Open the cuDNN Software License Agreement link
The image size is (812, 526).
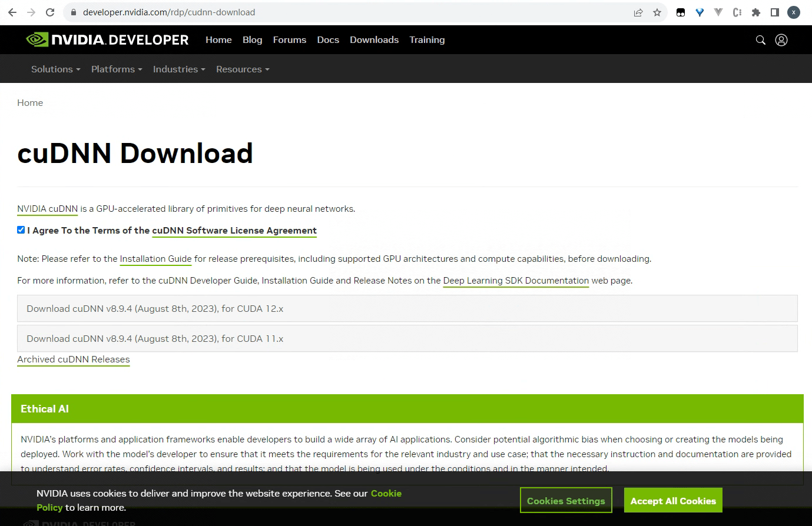click(234, 231)
